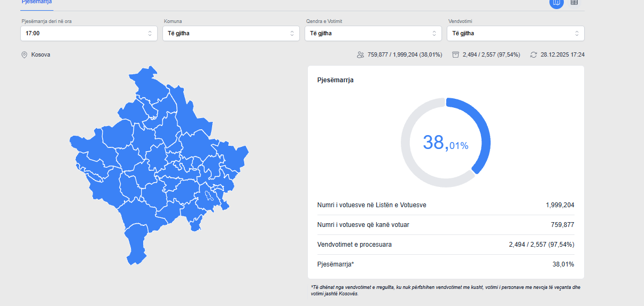Click the location pin icon next to Kosova
The height and width of the screenshot is (306, 644).
(24, 54)
